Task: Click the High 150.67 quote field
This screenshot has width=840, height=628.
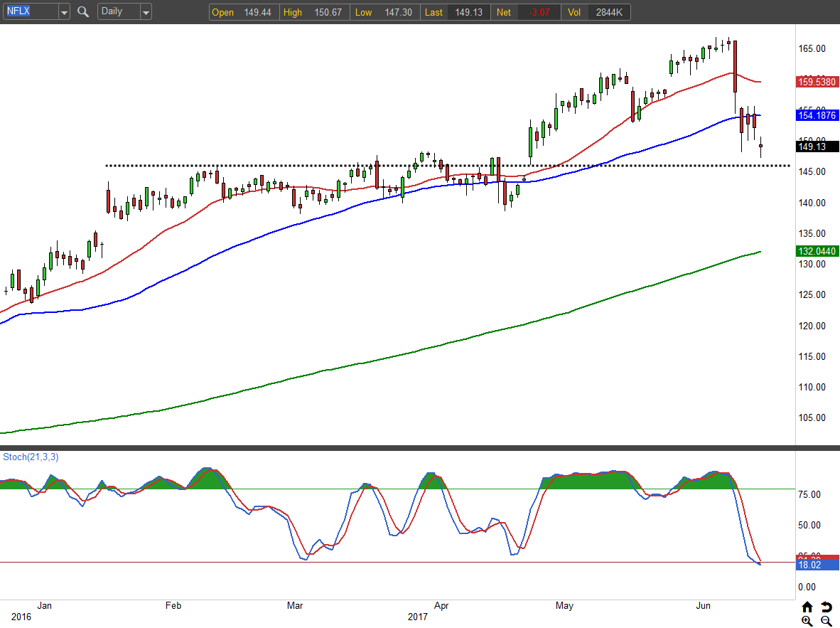Action: tap(314, 12)
